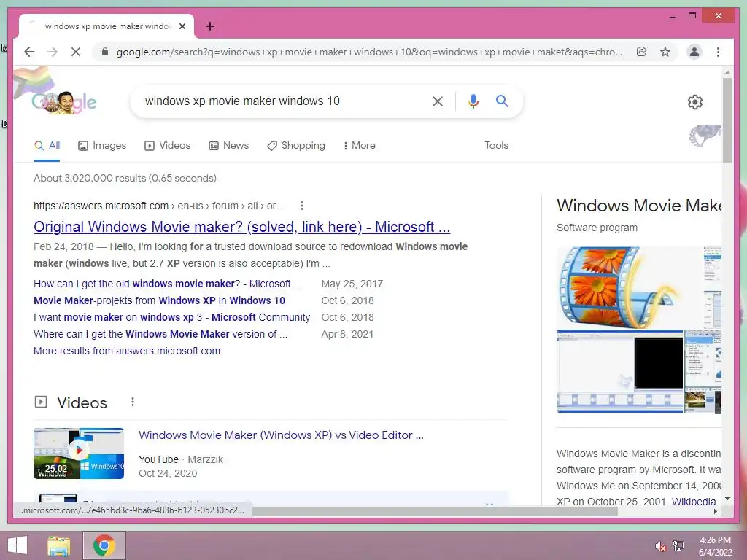Open search Tools options
Image resolution: width=747 pixels, height=560 pixels.
(496, 145)
